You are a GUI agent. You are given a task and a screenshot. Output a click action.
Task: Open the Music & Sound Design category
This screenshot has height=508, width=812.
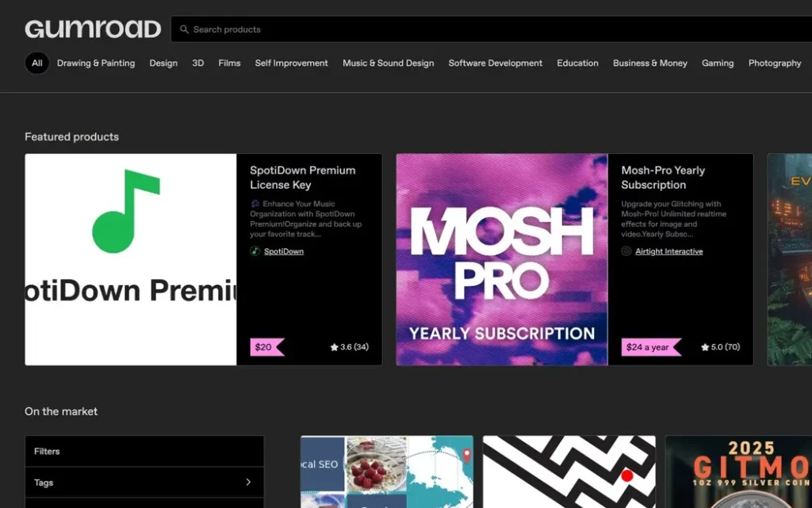click(x=389, y=63)
